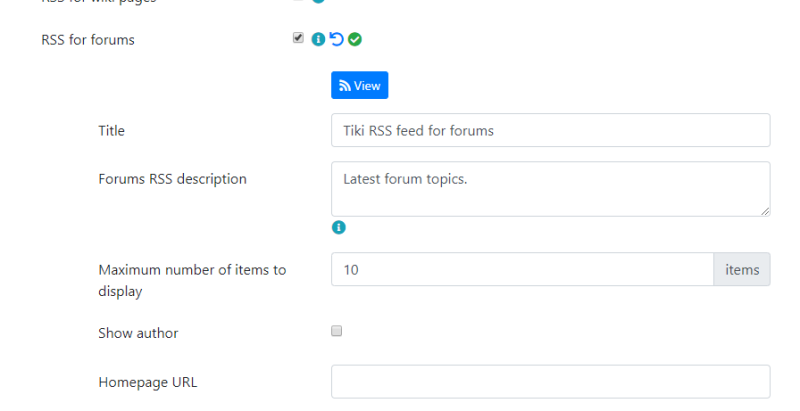Screen dimensions: 800x411
Task: Click the green checkmark status icon
Action: 355,39
